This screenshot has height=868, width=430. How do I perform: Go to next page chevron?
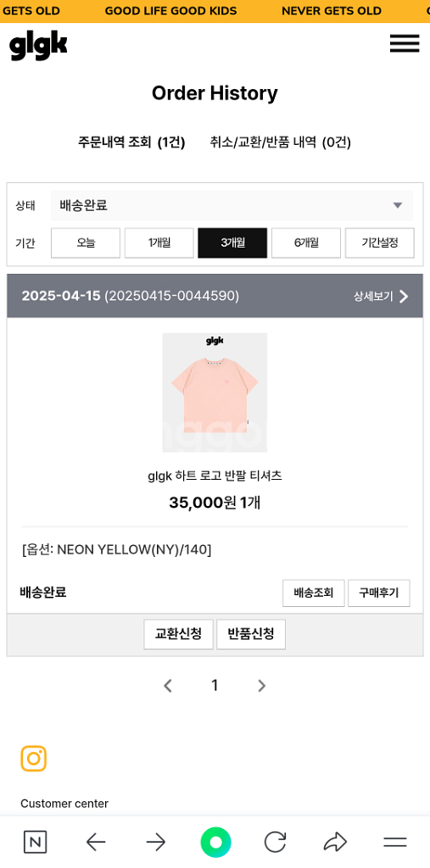click(x=261, y=686)
